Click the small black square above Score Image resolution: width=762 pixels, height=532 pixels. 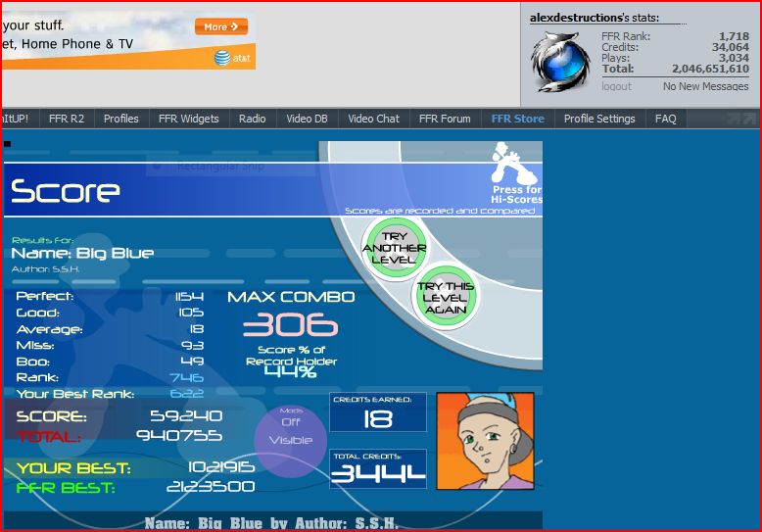7,143
